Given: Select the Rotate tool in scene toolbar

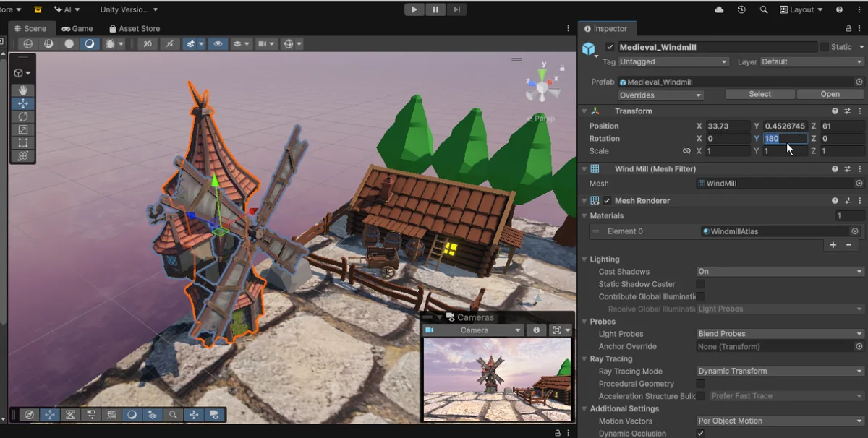Looking at the screenshot, I should coord(23,116).
